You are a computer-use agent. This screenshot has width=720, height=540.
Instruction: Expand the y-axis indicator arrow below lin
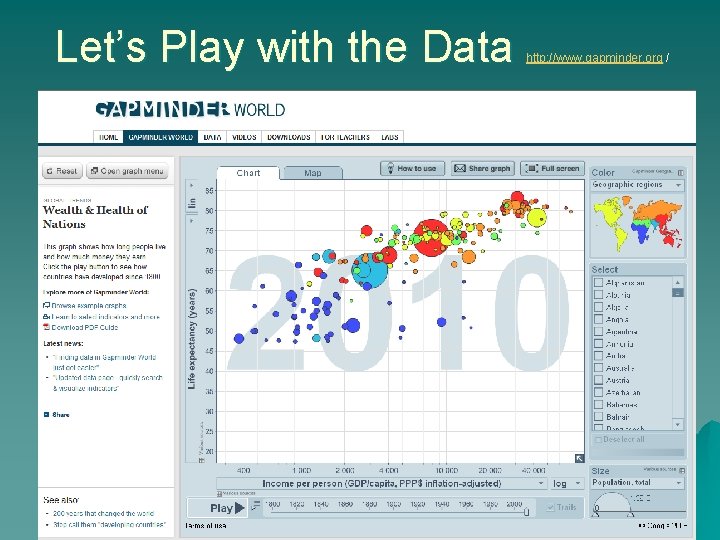pos(191,220)
